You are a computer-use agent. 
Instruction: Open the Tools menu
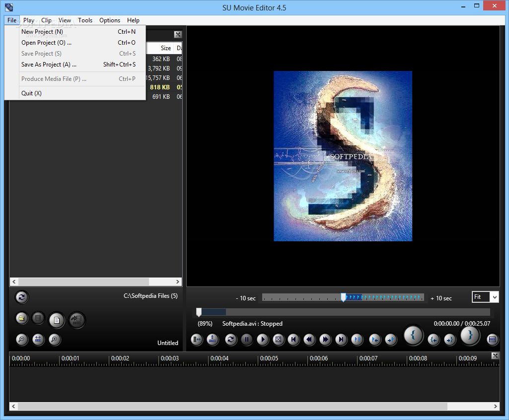click(x=85, y=20)
